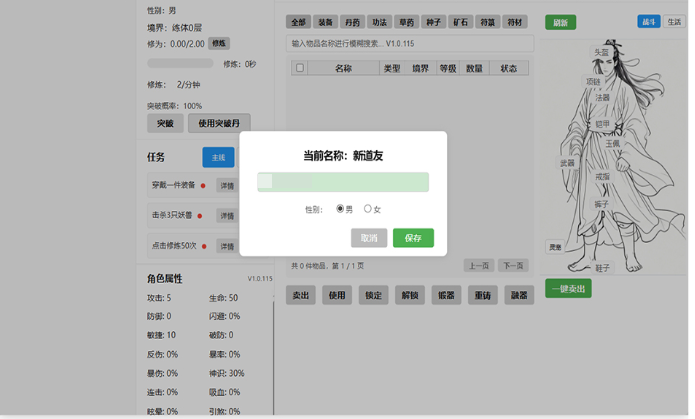This screenshot has width=695, height=419.
Task: Click the 解锁 unlock button
Action: (410, 295)
